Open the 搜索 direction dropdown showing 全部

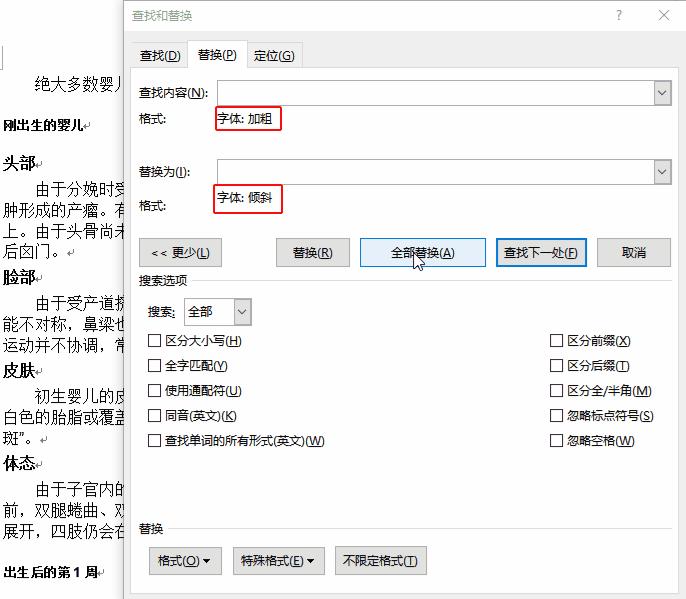[217, 312]
